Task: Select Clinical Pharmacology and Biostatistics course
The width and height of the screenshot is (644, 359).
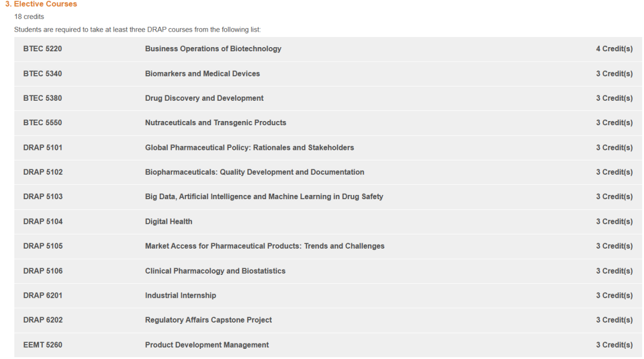Action: 215,271
